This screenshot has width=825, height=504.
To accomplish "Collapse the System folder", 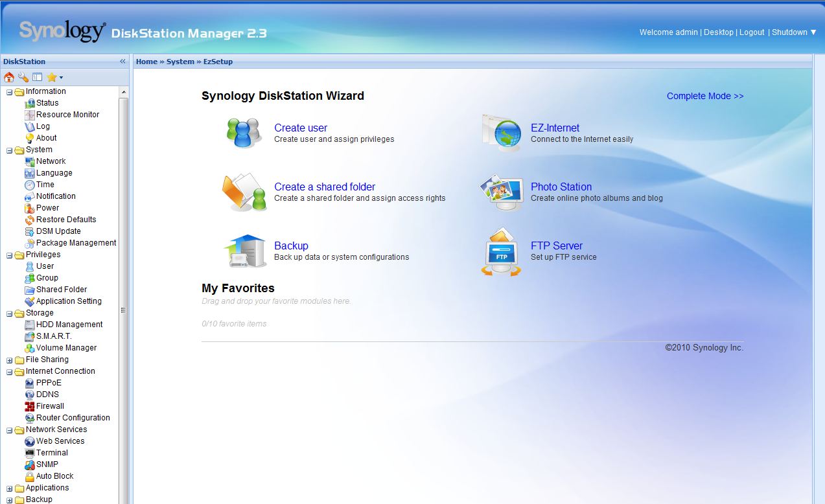I will (9, 150).
